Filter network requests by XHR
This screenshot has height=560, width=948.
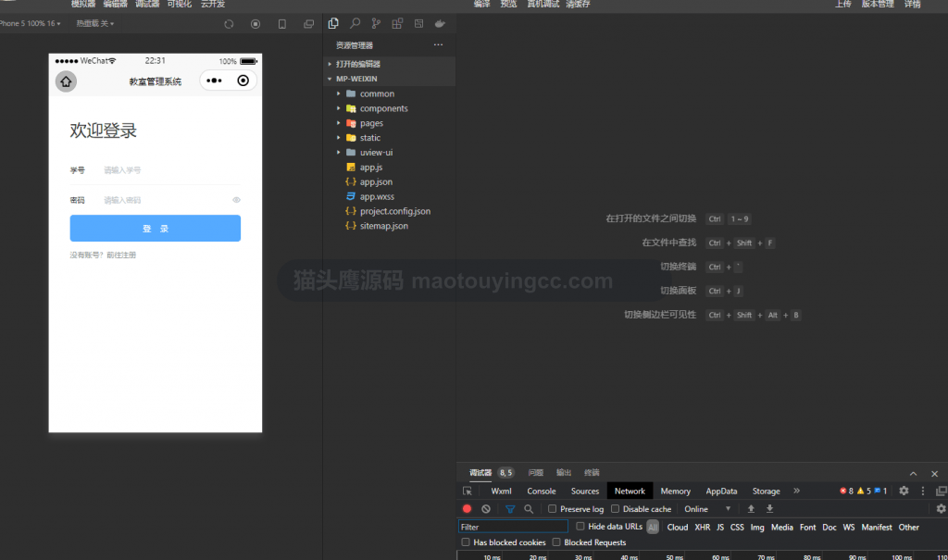click(x=702, y=528)
